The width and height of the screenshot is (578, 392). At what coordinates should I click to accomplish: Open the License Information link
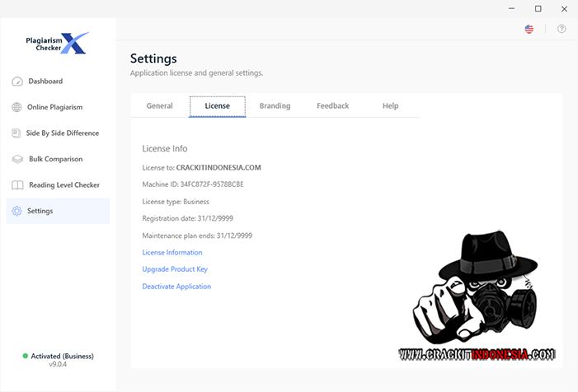(172, 253)
